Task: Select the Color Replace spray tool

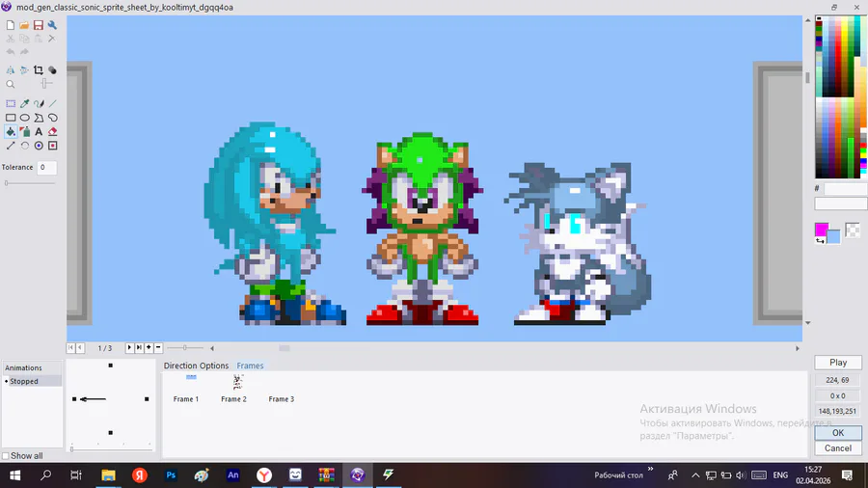Action: pyautogui.click(x=24, y=132)
